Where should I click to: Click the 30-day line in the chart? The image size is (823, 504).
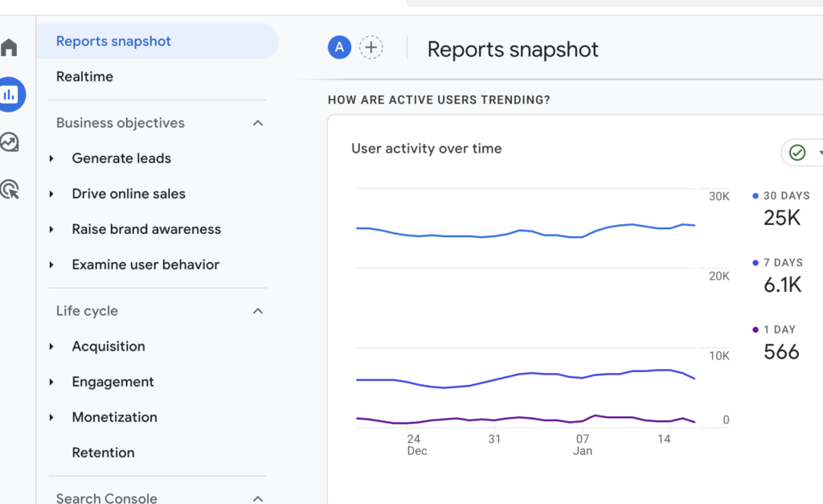[525, 232]
